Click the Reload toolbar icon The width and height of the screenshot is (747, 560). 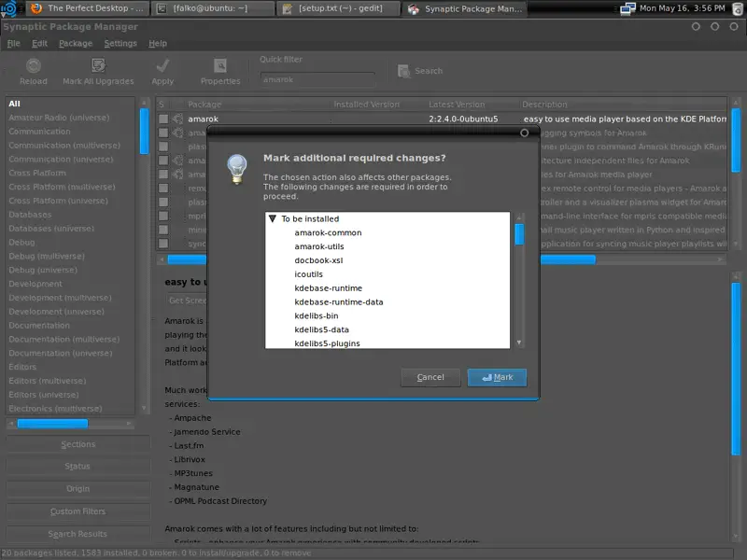coord(34,65)
